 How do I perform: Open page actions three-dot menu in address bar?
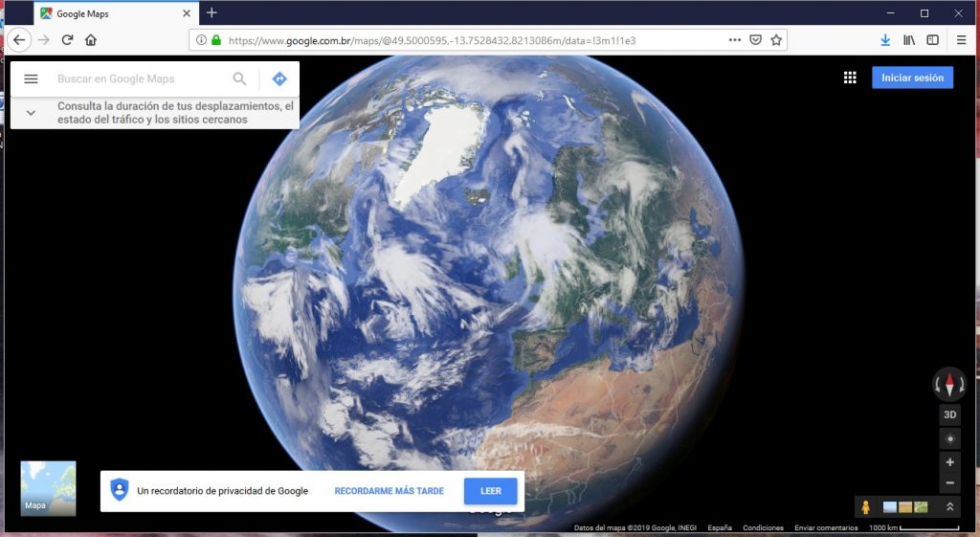[734, 40]
